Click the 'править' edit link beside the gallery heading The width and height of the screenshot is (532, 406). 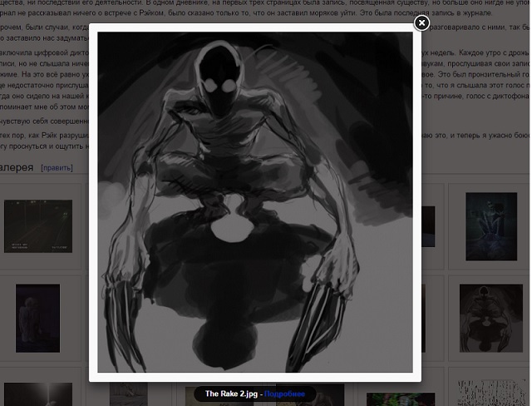point(57,168)
